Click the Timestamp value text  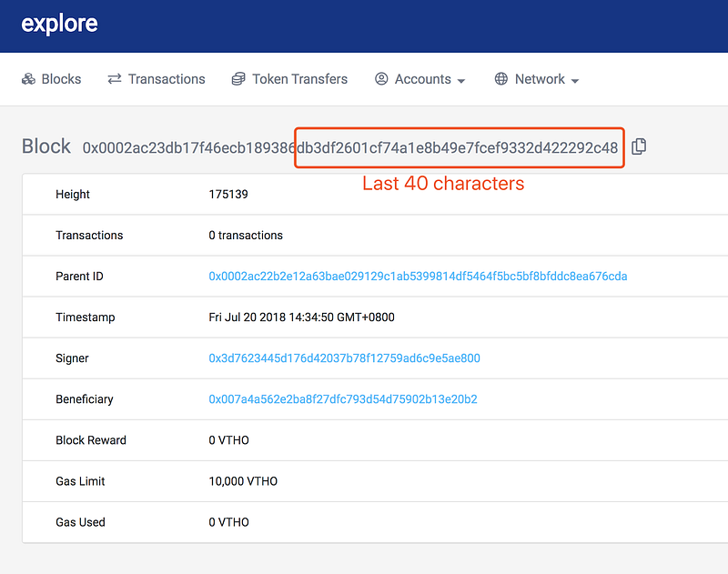302,317
